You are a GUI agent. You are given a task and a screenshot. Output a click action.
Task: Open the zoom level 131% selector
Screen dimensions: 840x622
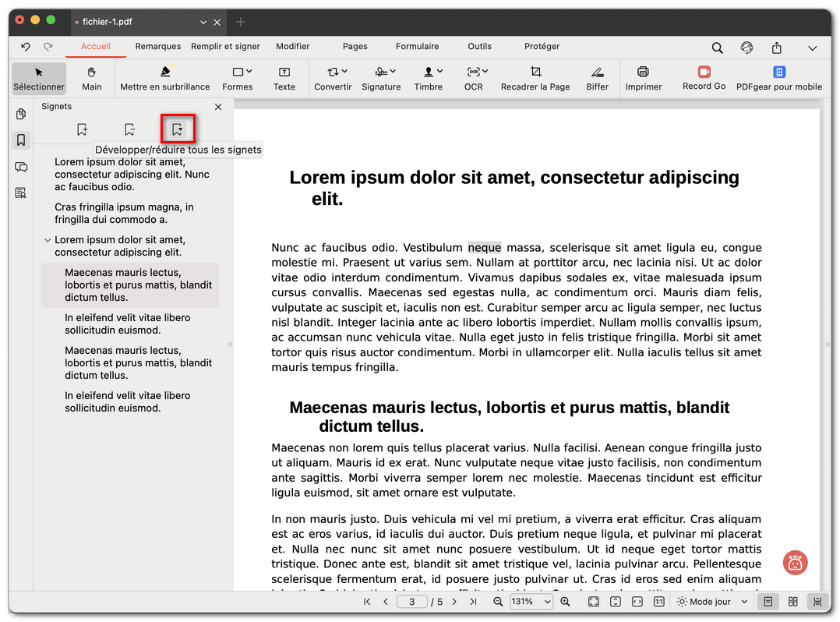pyautogui.click(x=531, y=601)
